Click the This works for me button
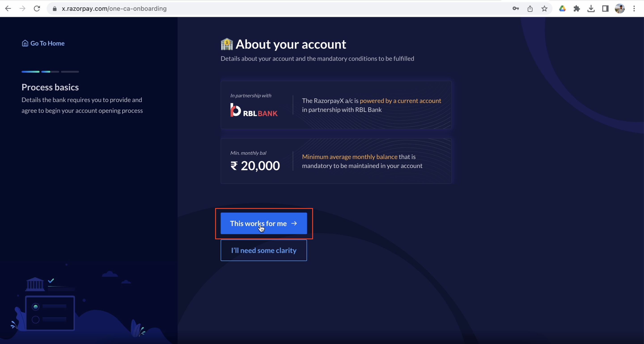This screenshot has width=644, height=344. [264, 223]
